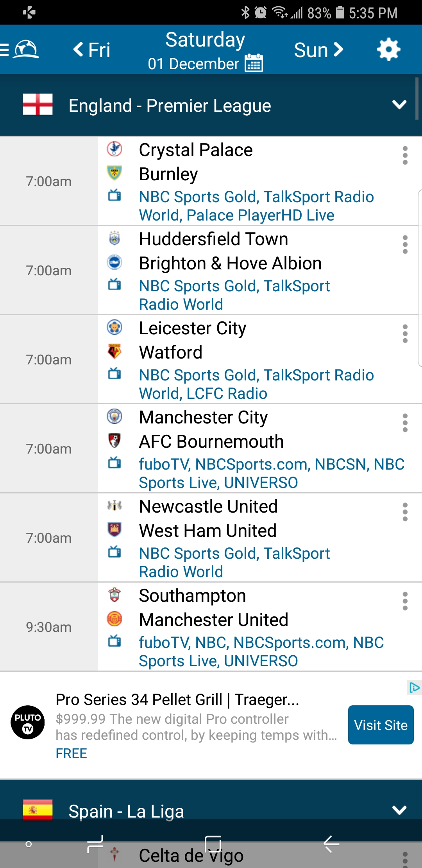
Task: Collapse the Spain - La Liga section
Action: [x=399, y=810]
